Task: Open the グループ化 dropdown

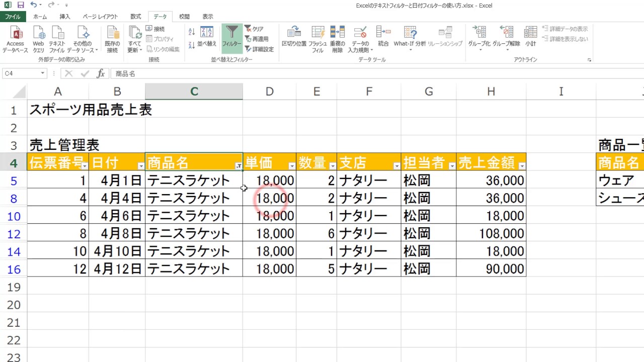Action: click(x=479, y=40)
